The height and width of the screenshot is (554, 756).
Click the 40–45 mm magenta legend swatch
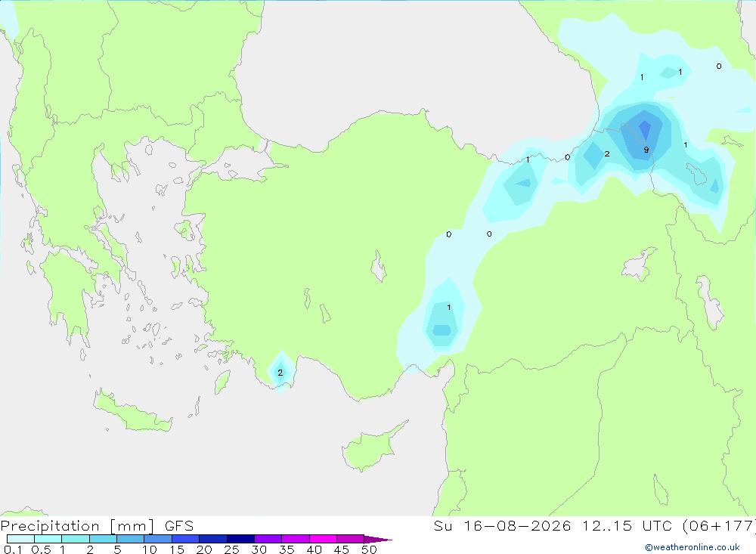[x=323, y=539]
